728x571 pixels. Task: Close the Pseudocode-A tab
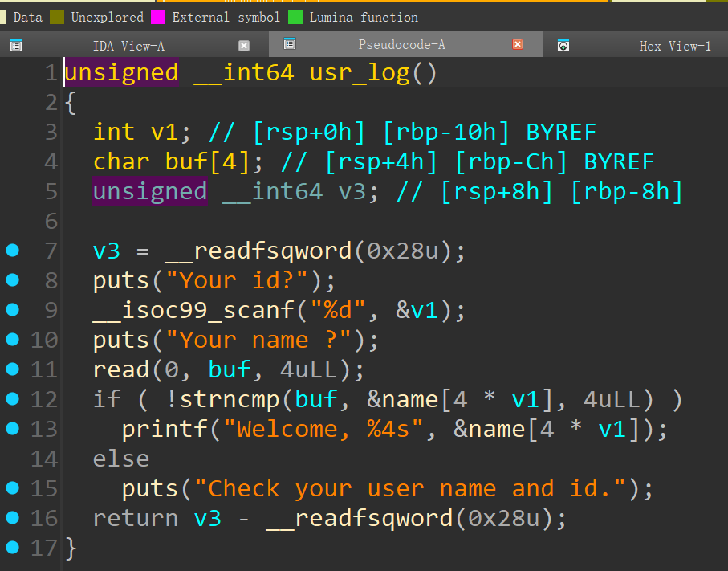click(x=518, y=44)
